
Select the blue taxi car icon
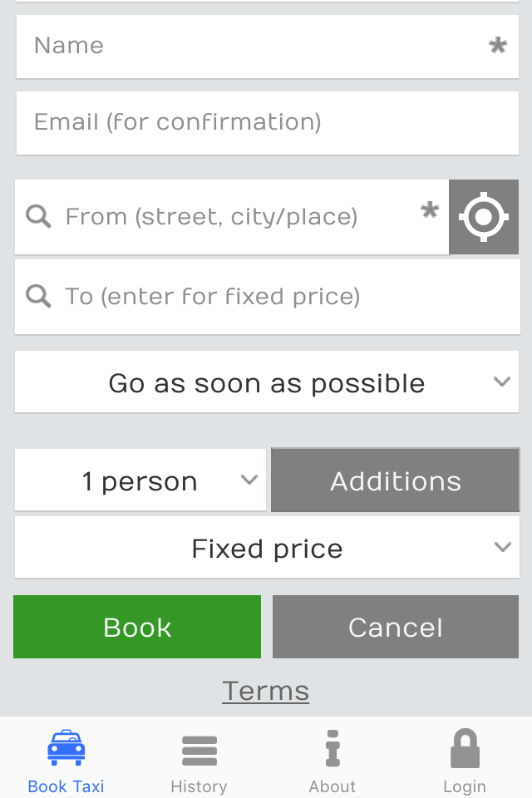pos(66,747)
